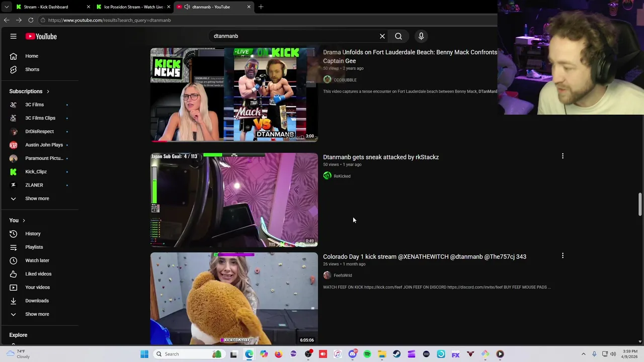Click the Paramount Pictures channel avatar
The image size is (644, 362).
click(x=14, y=158)
